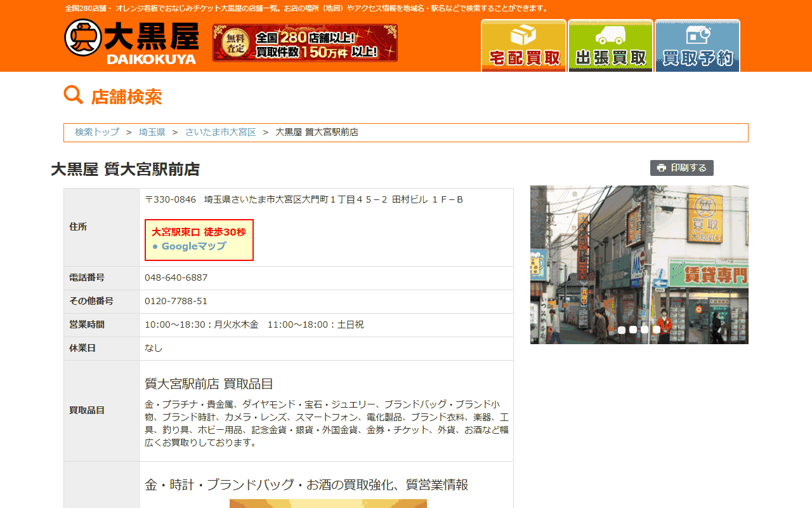
Task: Click the 大宮駅東口 徒歩30秒 access text
Action: (x=199, y=232)
